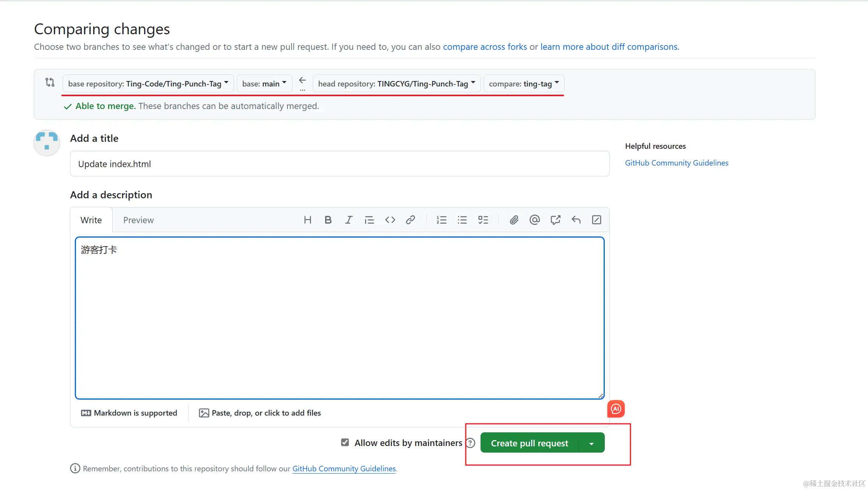Click the attach files paperclip icon

click(514, 220)
